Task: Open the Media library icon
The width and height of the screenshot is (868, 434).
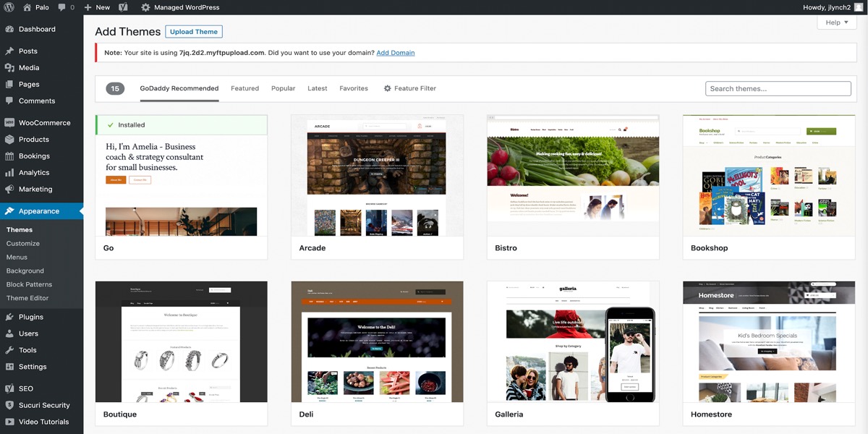Action: tap(9, 68)
